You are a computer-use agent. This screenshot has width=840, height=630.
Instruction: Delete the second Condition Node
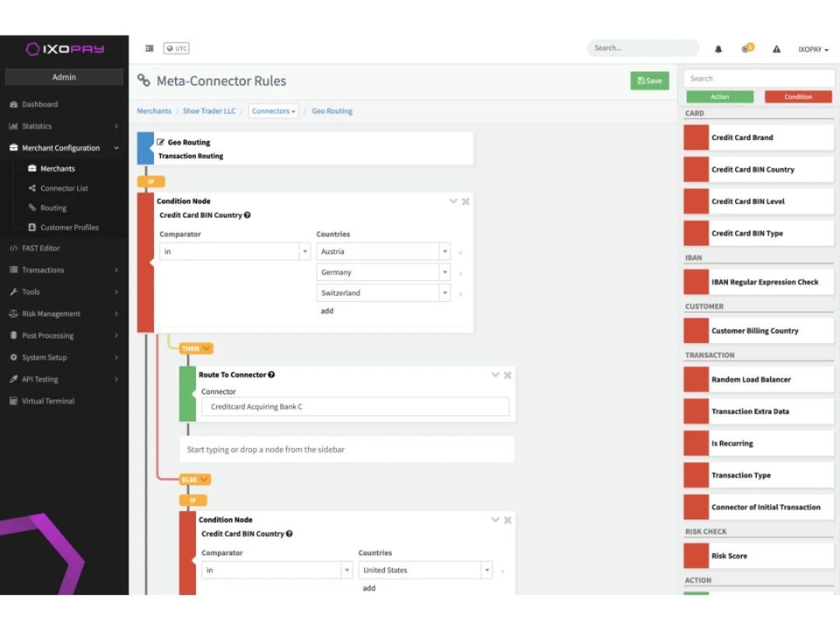tap(507, 519)
